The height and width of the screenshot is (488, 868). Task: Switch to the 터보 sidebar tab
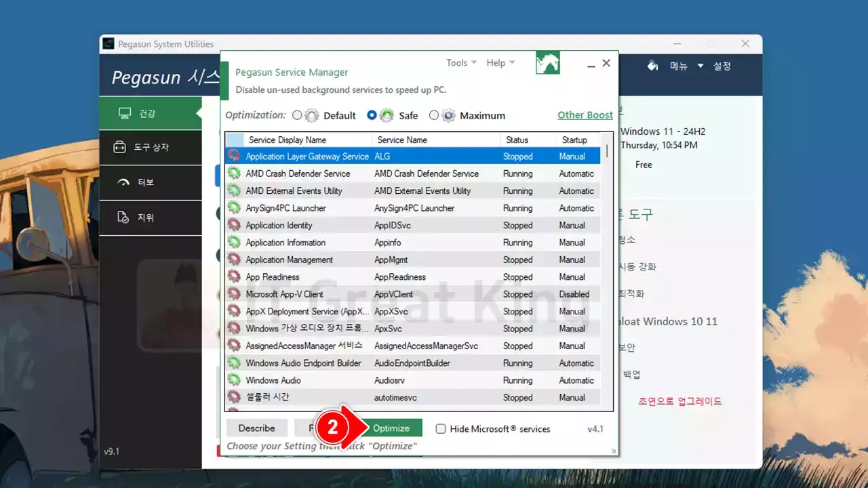[x=151, y=182]
